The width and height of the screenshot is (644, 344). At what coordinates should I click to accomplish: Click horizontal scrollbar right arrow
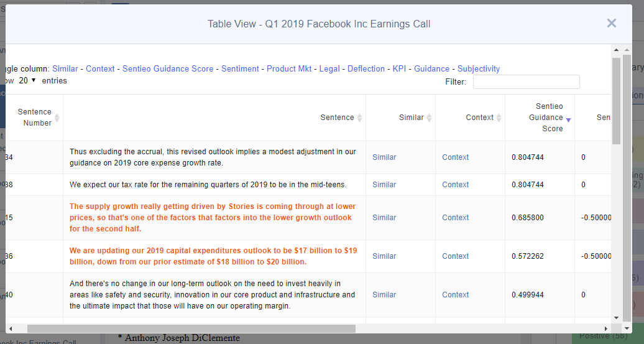tap(605, 328)
